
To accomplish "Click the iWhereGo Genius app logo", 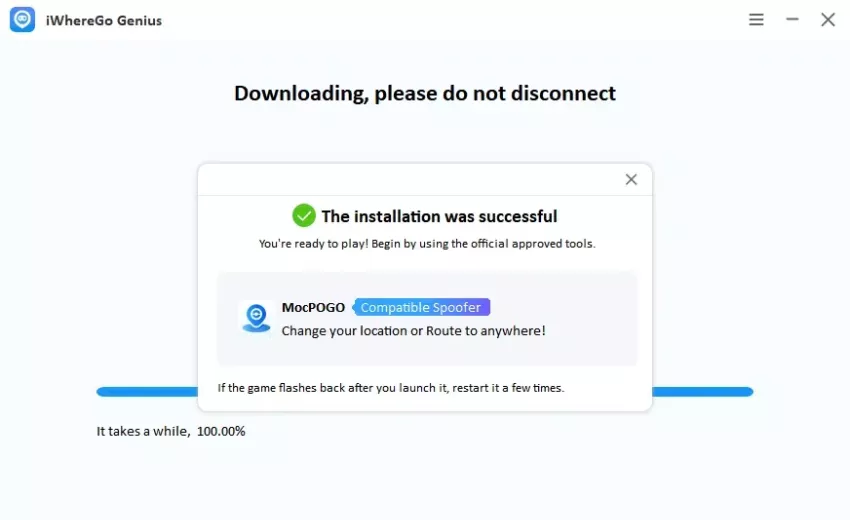I will coord(22,20).
